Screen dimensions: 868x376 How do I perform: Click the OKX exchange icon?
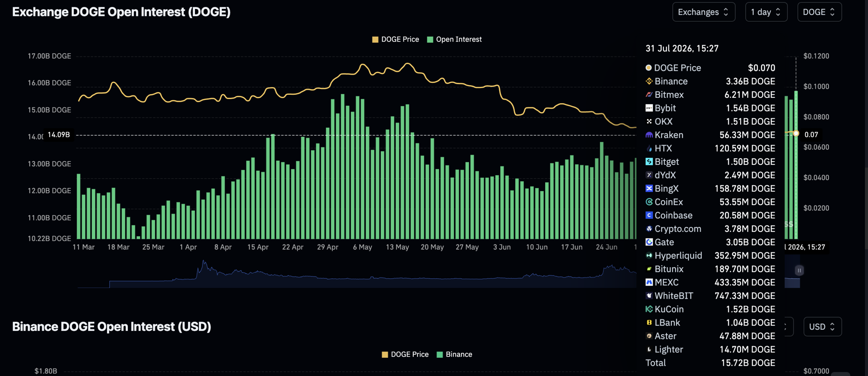click(649, 121)
